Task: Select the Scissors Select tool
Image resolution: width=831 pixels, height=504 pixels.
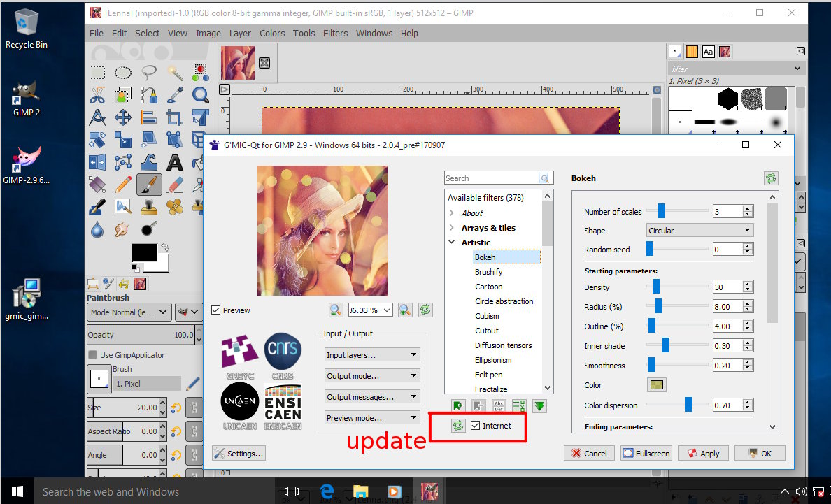Action: (97, 95)
